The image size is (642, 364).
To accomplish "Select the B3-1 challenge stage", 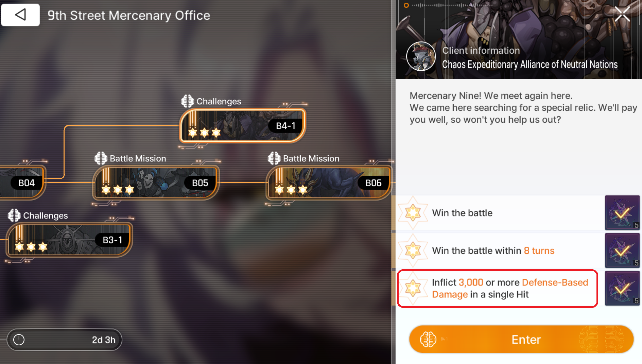I will 69,240.
